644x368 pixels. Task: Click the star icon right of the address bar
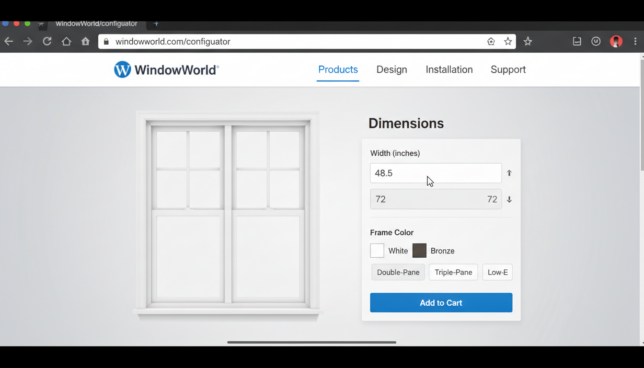tap(528, 41)
